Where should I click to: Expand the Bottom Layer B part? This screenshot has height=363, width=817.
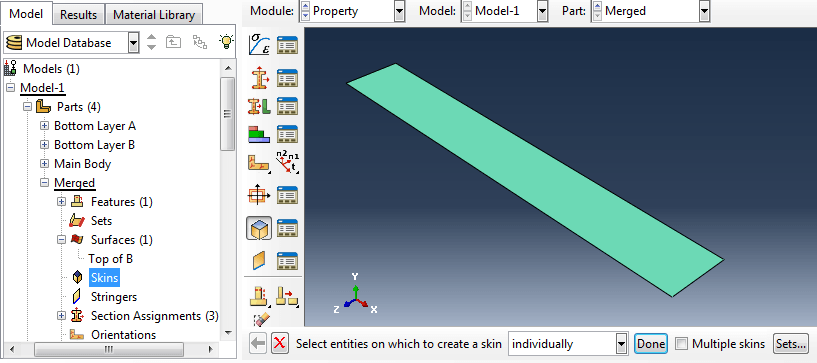coord(44,145)
